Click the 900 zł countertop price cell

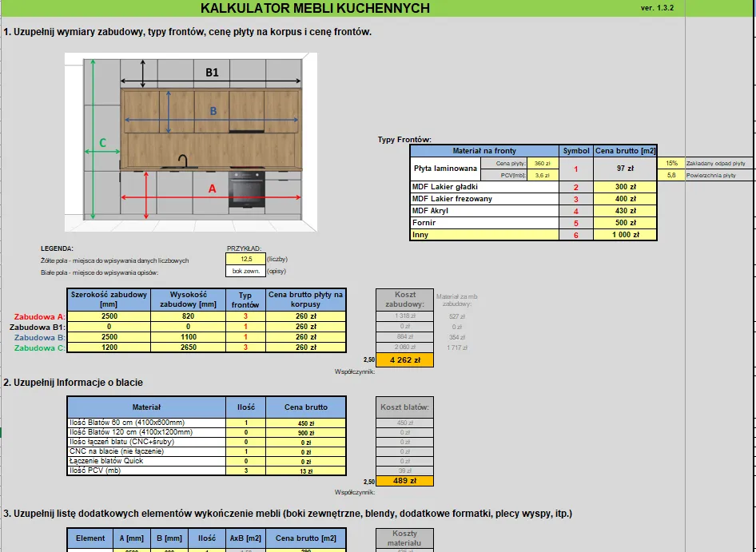(305, 432)
